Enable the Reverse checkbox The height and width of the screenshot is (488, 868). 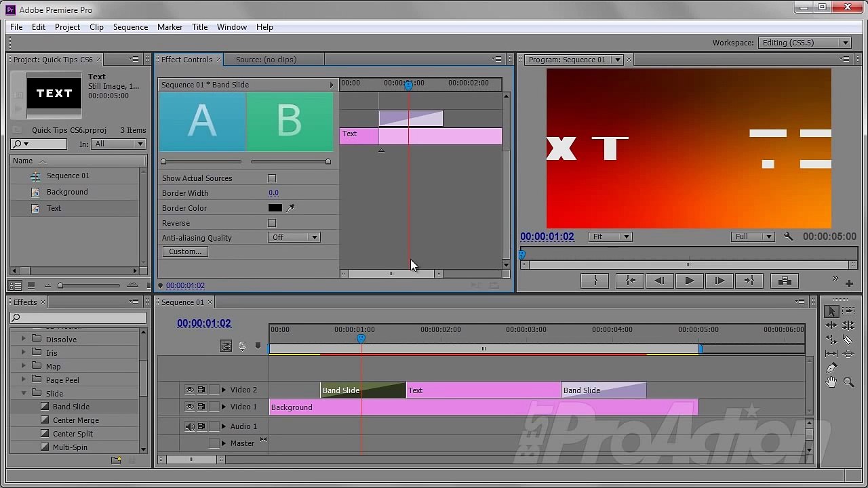coord(272,223)
